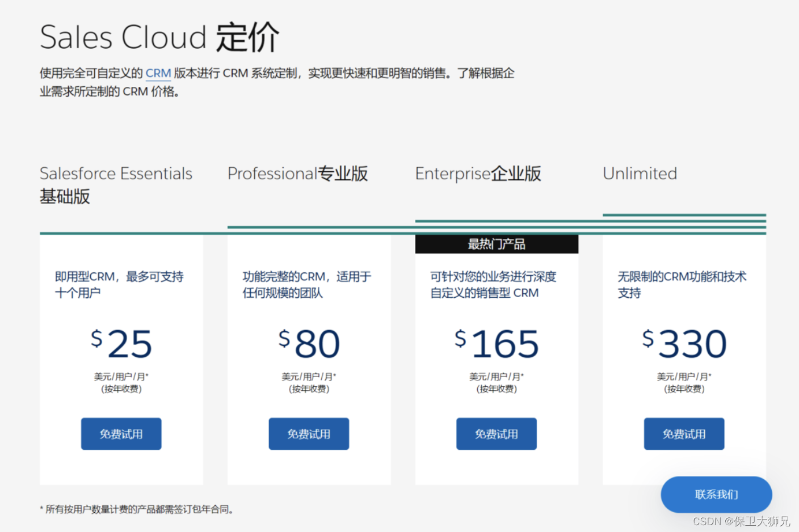Click the $330 price value
The image size is (799, 532).
(x=684, y=344)
